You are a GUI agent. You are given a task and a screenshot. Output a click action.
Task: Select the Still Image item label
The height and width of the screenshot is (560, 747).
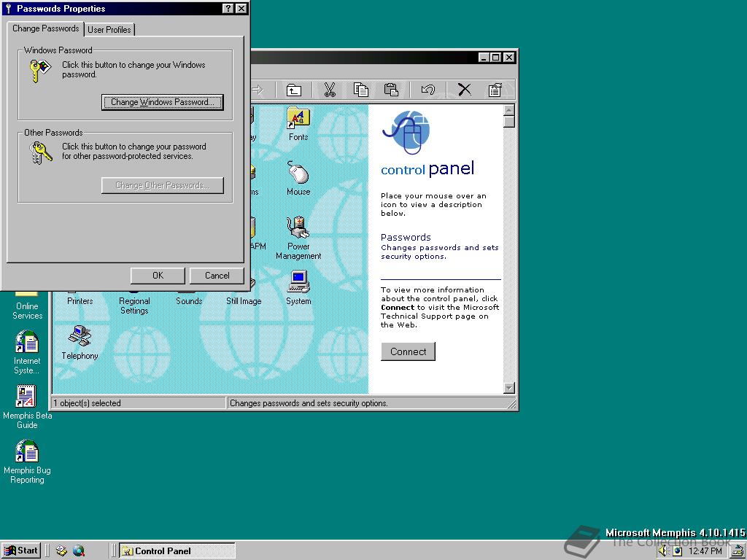(244, 301)
